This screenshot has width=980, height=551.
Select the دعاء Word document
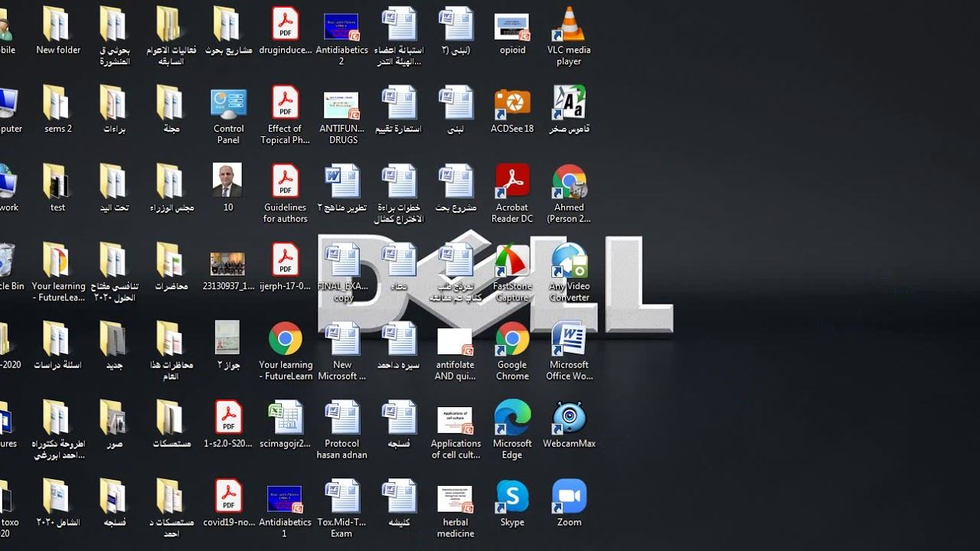coord(398,267)
